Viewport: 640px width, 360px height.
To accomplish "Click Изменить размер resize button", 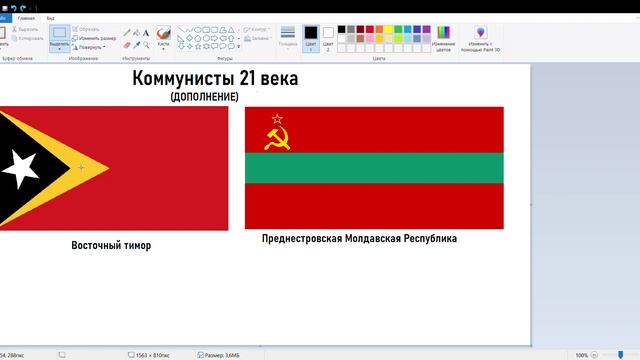I will pyautogui.click(x=94, y=38).
